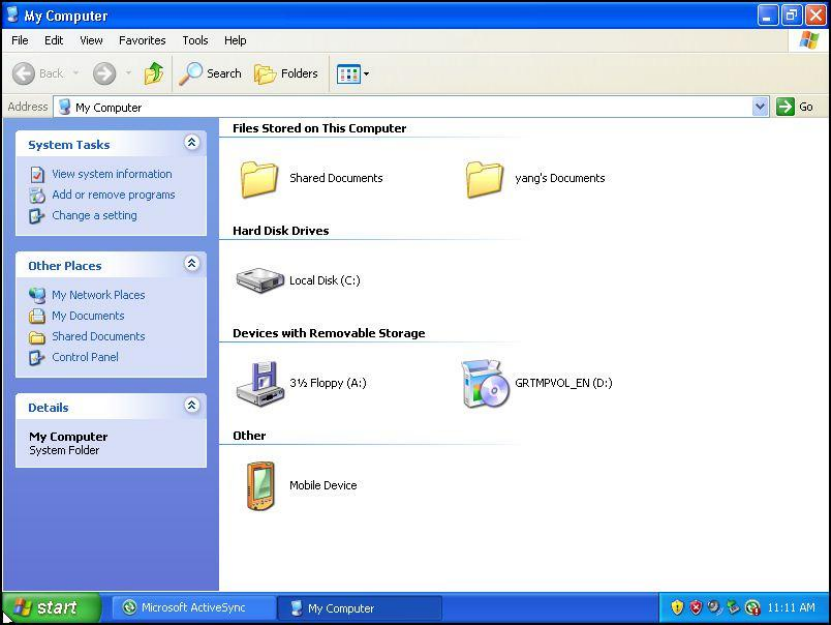831x625 pixels.
Task: Select the Mobile Device icon
Action: pyautogui.click(x=260, y=486)
